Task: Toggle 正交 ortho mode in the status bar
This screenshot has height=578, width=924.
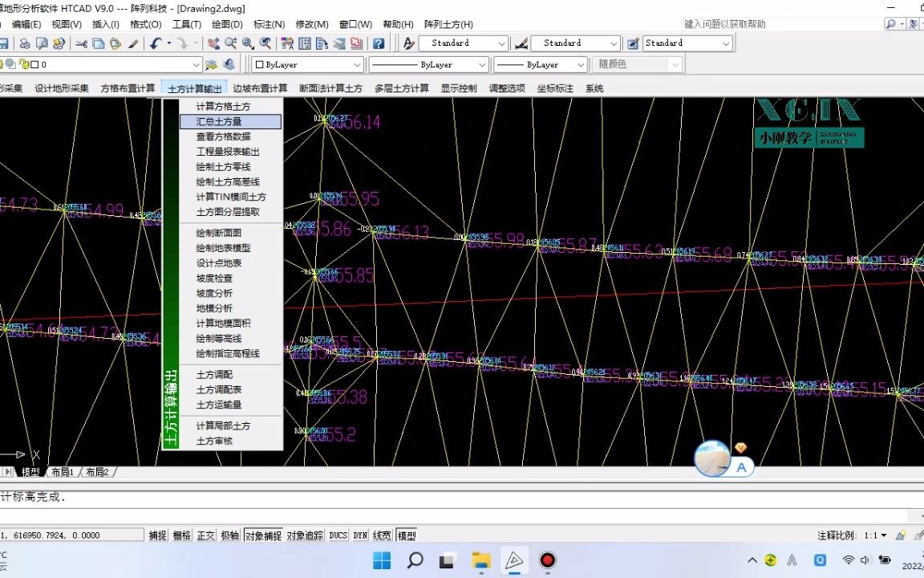Action: point(206,535)
